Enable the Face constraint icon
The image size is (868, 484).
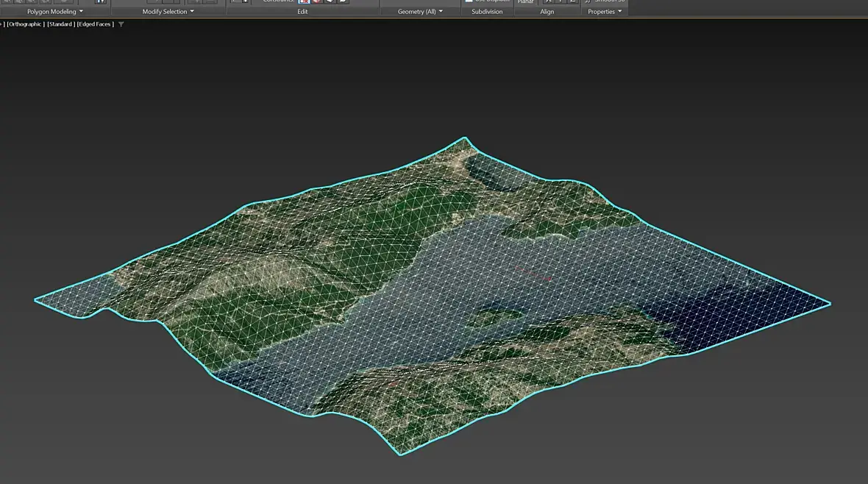pos(330,1)
